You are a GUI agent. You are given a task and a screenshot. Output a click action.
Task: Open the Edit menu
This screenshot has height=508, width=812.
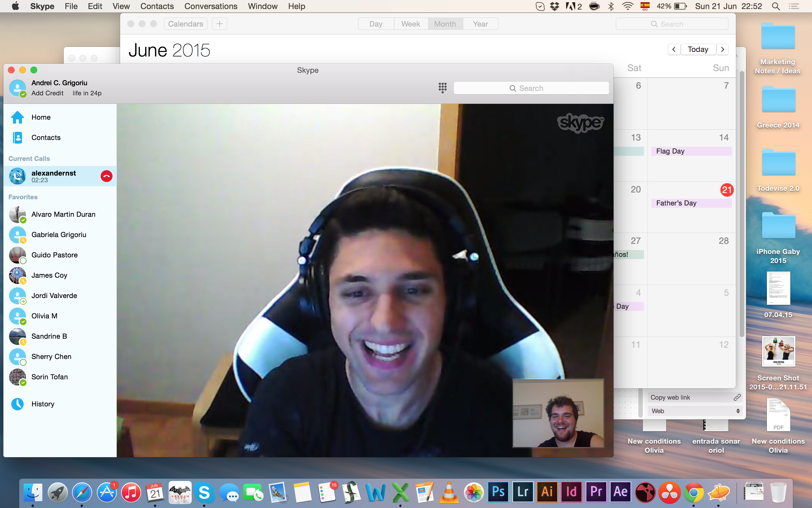point(95,6)
